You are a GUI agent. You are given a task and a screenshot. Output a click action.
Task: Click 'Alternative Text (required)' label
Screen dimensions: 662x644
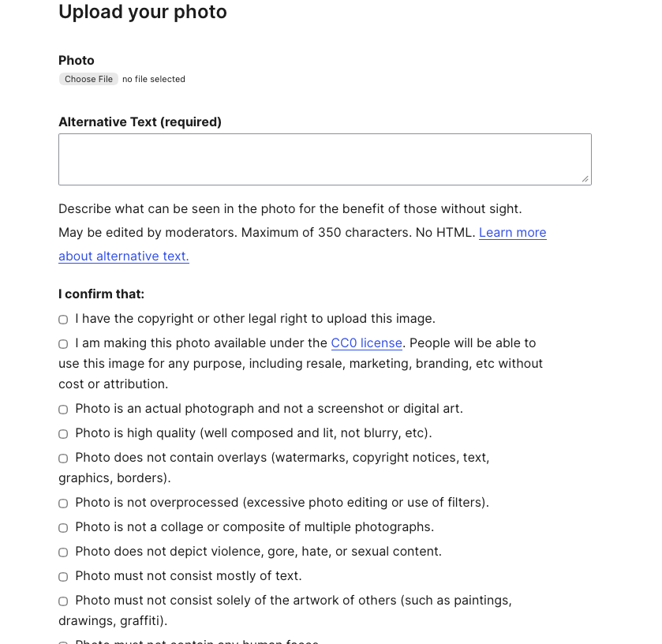pyautogui.click(x=140, y=122)
